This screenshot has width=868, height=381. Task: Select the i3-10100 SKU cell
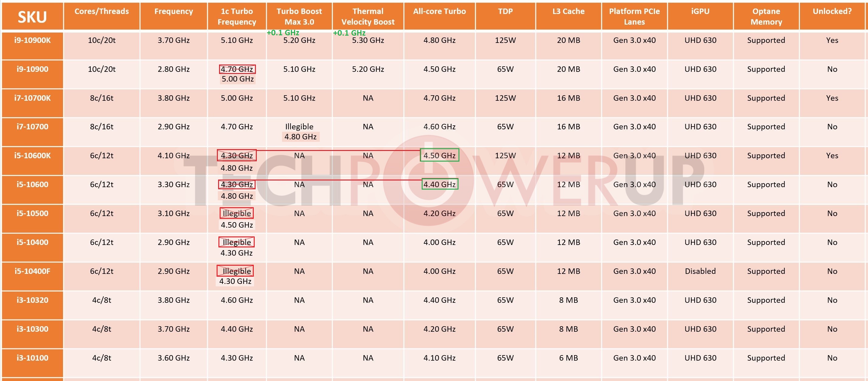(x=32, y=363)
